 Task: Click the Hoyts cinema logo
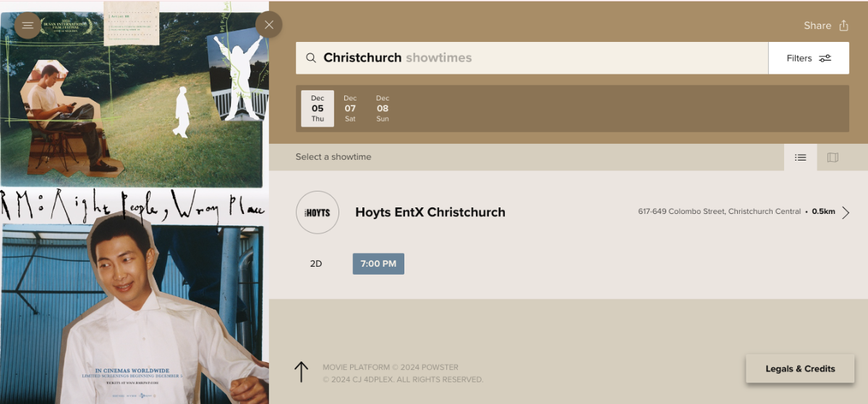318,212
